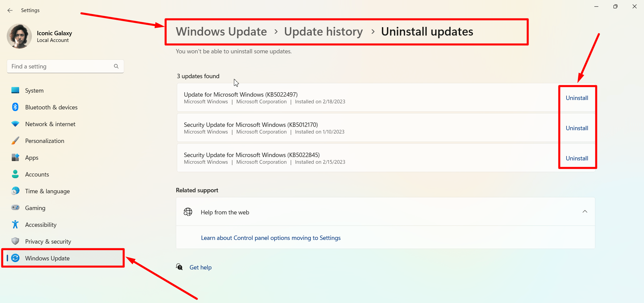Open Update history from breadcrumb

click(323, 31)
